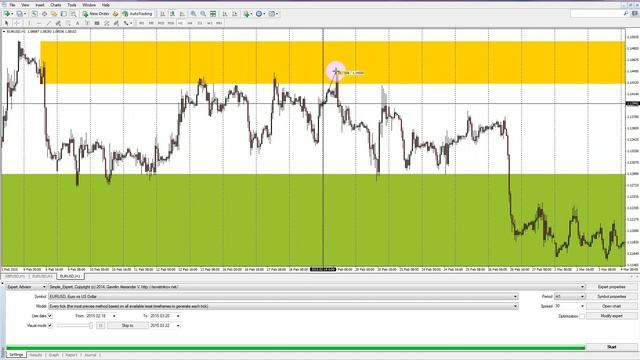Select the Text tool A
Screen dimensions: 640x360
pos(78,23)
